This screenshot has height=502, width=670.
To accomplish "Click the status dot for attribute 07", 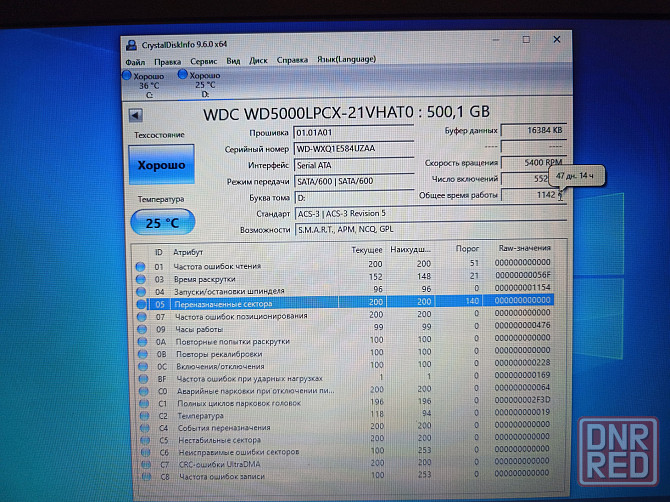I will (x=142, y=317).
